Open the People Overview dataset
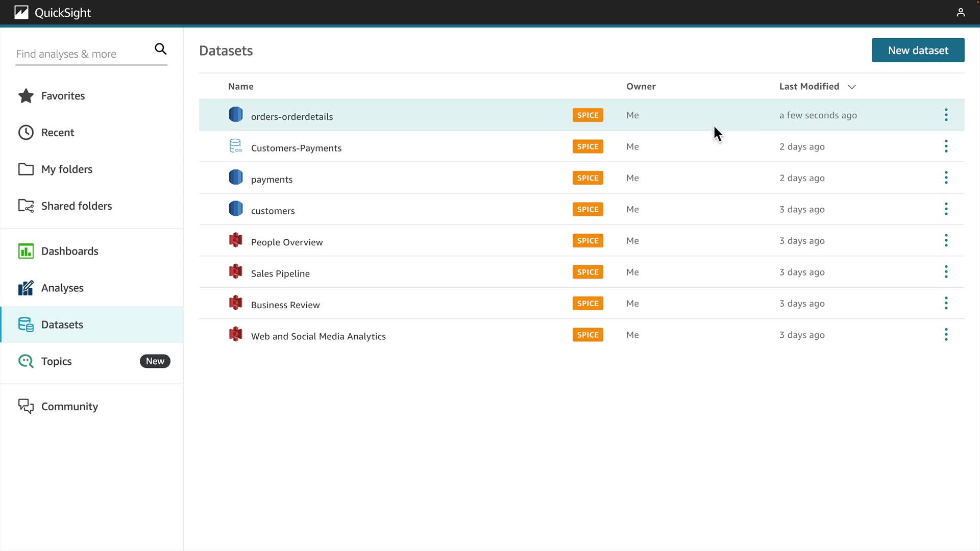 tap(286, 242)
